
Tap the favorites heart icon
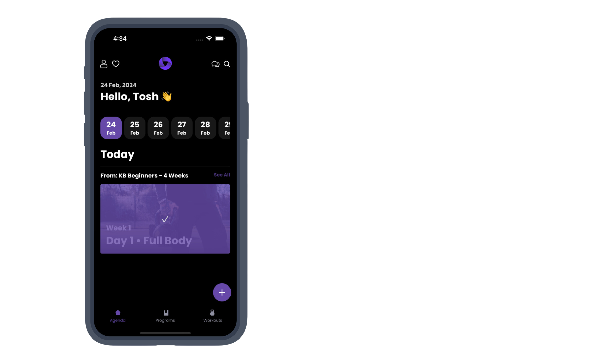116,64
